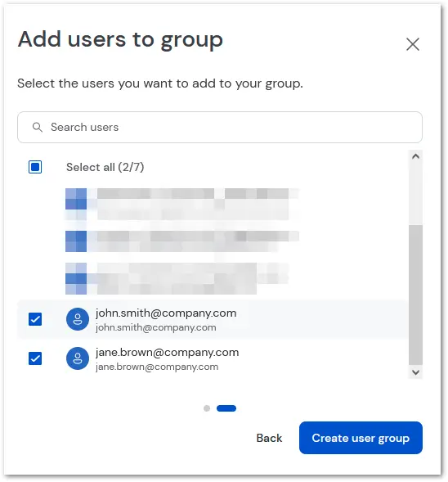The width and height of the screenshot is (448, 482).
Task: Uncheck john.smith@company.com checkbox
Action: tap(35, 319)
